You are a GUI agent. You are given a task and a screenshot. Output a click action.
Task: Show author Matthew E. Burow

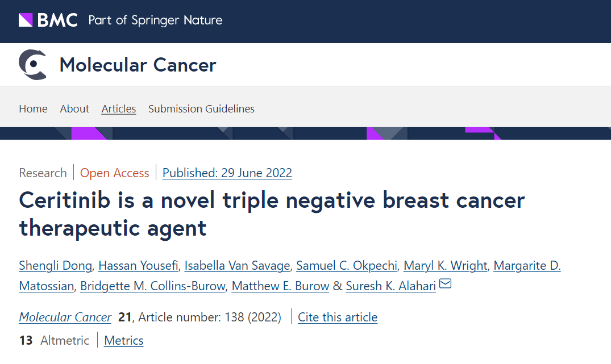280,286
